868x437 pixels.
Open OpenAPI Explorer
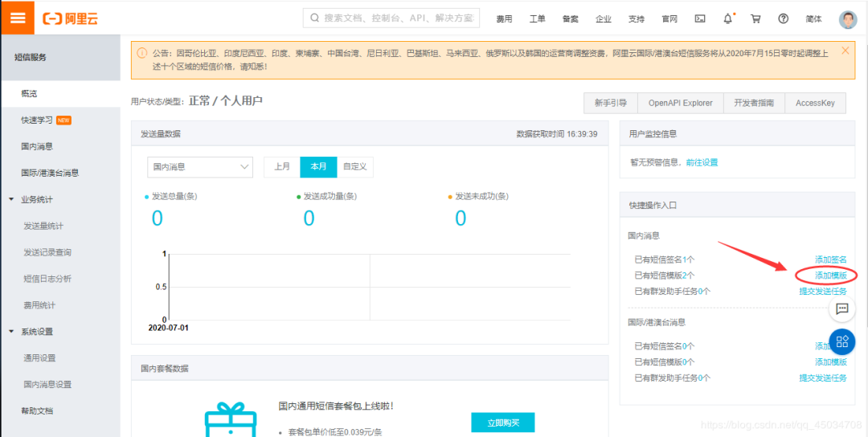coord(681,103)
